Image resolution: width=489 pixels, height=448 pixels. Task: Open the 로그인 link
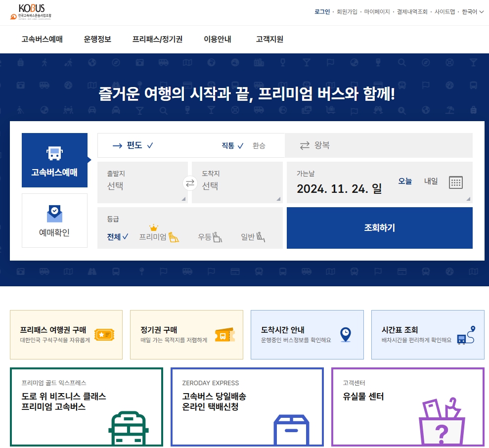[x=322, y=11]
